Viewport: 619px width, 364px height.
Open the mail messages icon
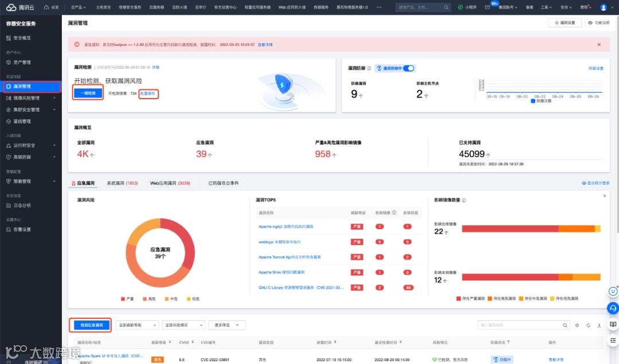coord(488,7)
